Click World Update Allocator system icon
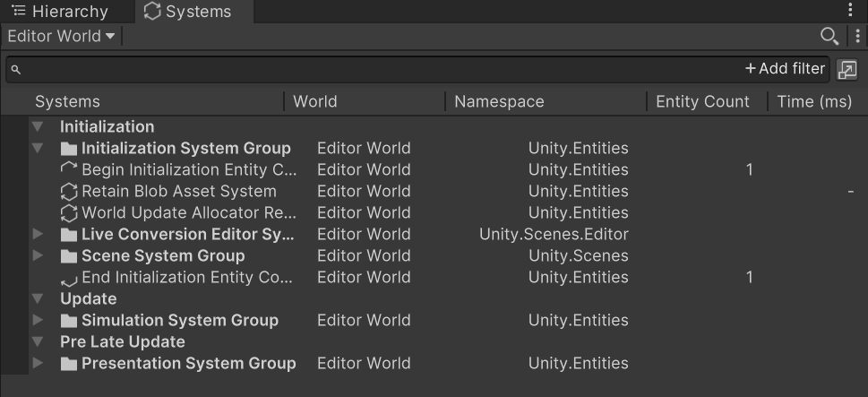This screenshot has height=397, width=868. point(69,213)
